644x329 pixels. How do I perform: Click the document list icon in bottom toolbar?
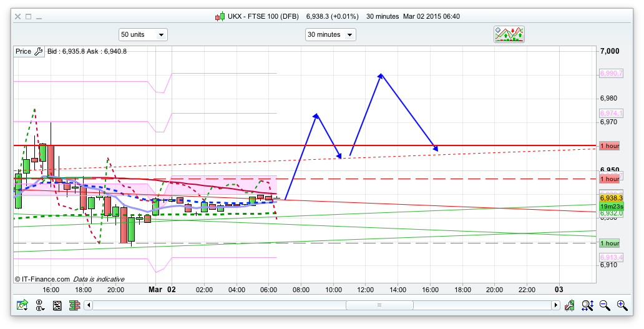click(x=57, y=305)
